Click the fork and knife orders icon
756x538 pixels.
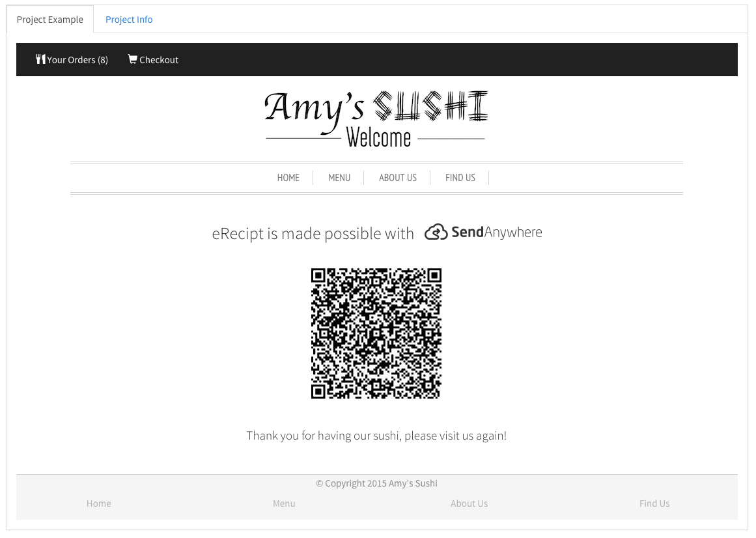point(40,59)
